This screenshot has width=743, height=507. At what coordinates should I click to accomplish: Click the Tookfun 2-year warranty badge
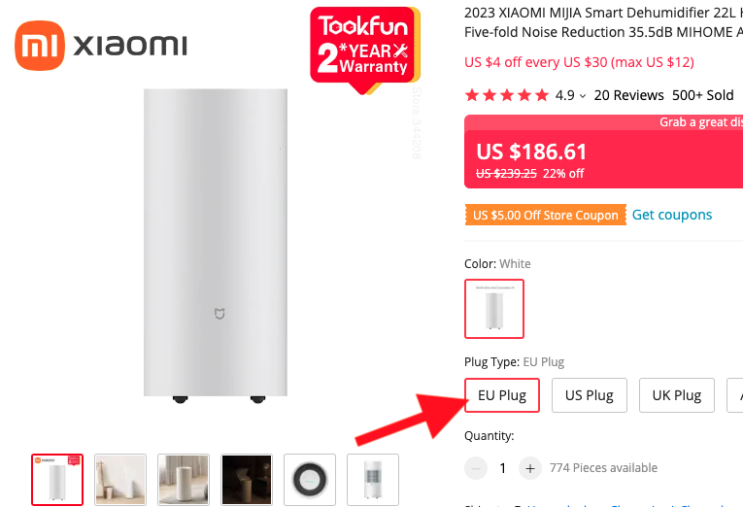coord(363,47)
